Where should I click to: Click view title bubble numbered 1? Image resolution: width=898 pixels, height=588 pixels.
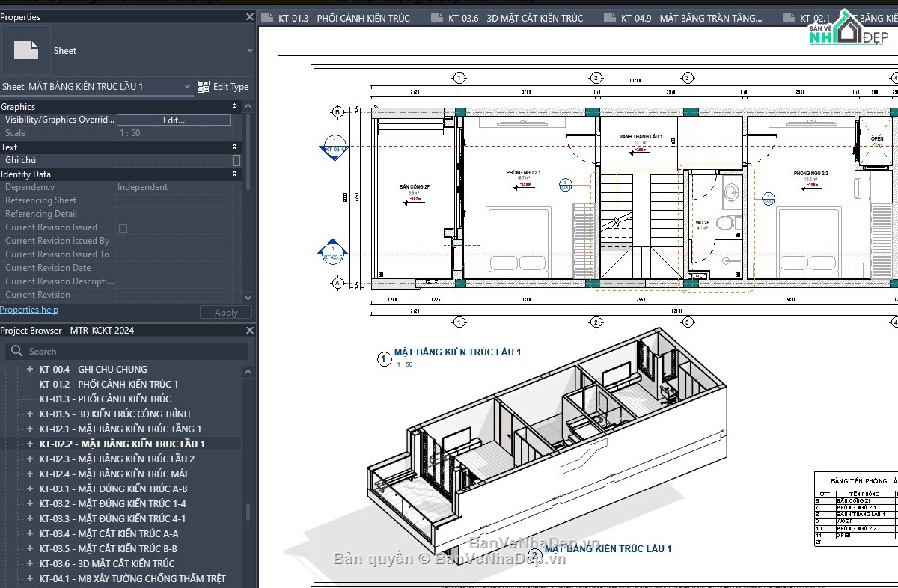click(385, 359)
